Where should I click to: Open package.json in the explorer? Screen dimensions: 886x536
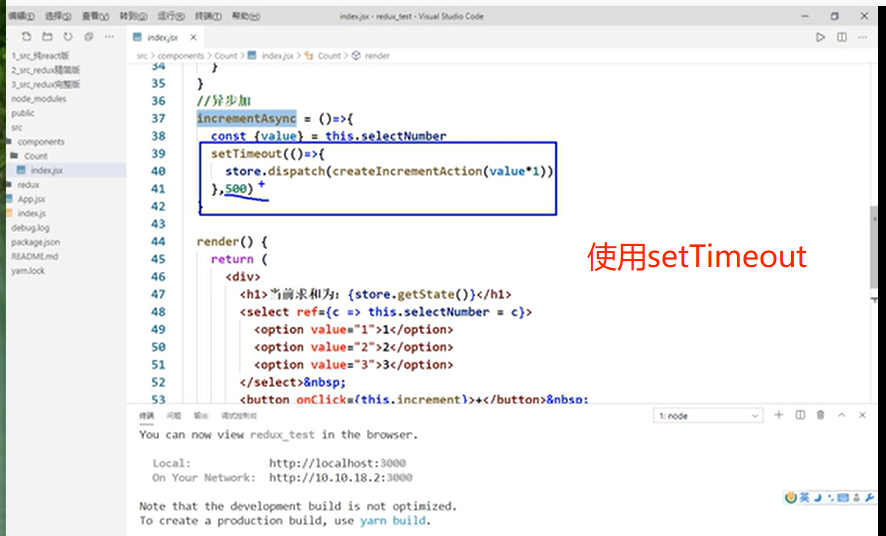(35, 242)
